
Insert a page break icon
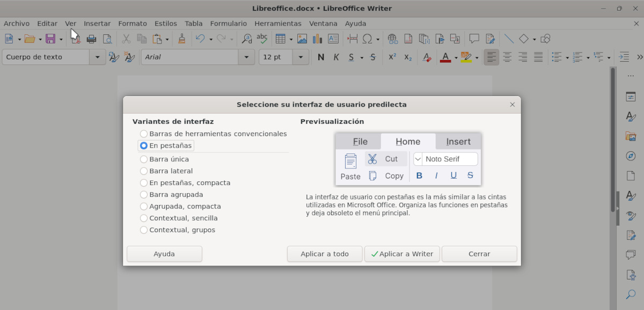point(353,39)
